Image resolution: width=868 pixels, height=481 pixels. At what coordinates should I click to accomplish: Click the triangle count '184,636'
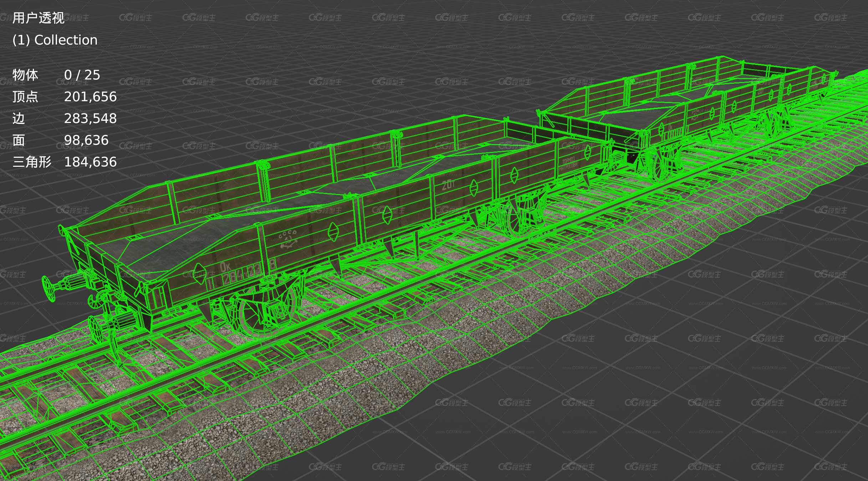(90, 162)
